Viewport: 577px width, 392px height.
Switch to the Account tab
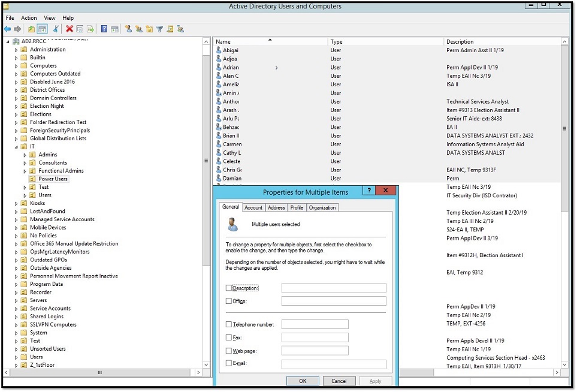click(253, 207)
